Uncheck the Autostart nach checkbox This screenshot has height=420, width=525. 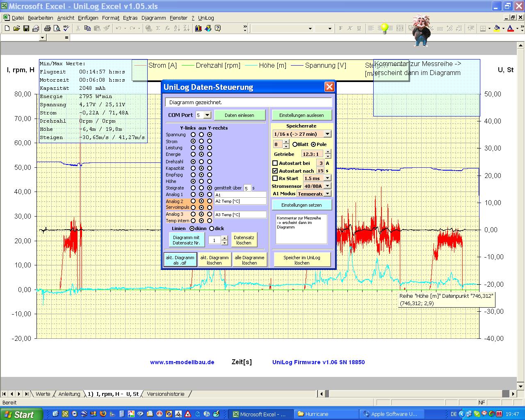click(275, 171)
